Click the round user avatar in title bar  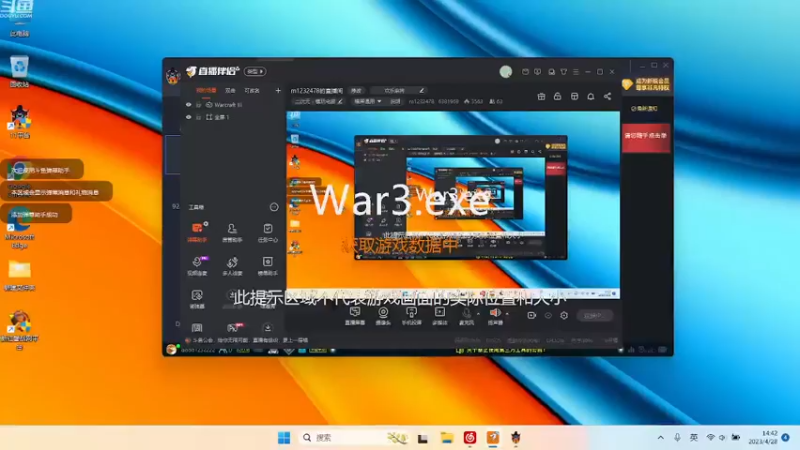[x=506, y=72]
